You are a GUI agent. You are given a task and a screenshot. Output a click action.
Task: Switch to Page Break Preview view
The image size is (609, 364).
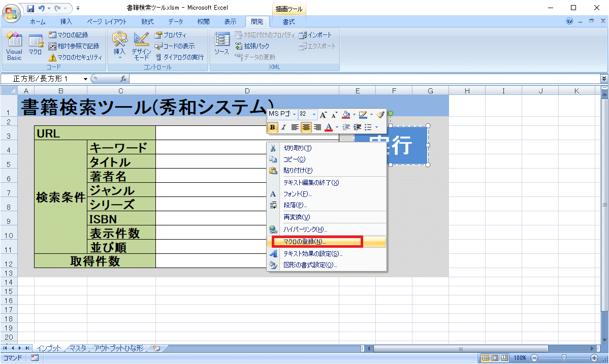coord(504,358)
